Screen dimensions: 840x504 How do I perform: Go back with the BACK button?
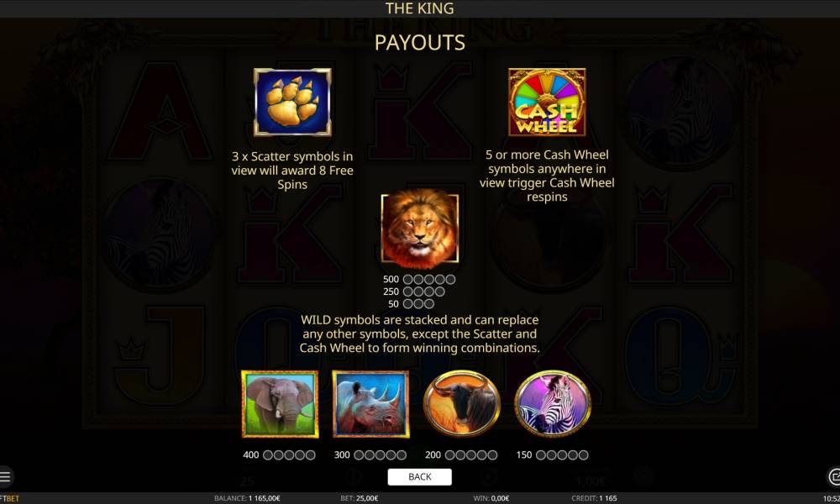coord(419,476)
